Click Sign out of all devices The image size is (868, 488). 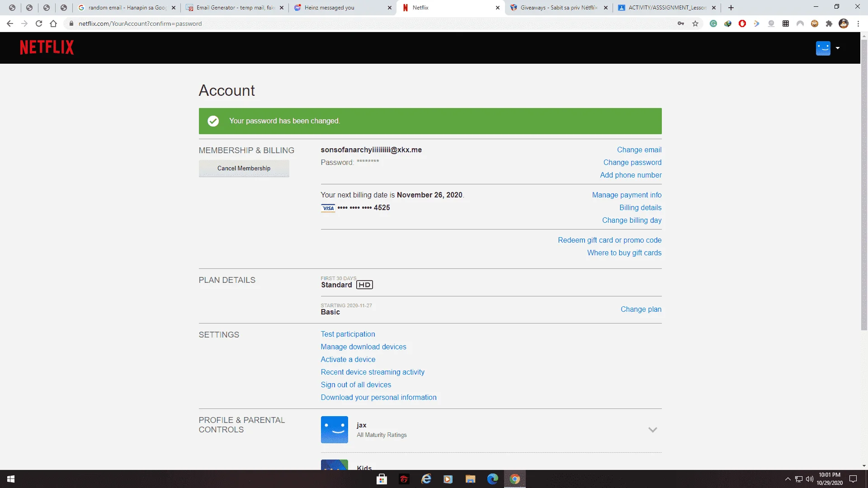point(356,385)
